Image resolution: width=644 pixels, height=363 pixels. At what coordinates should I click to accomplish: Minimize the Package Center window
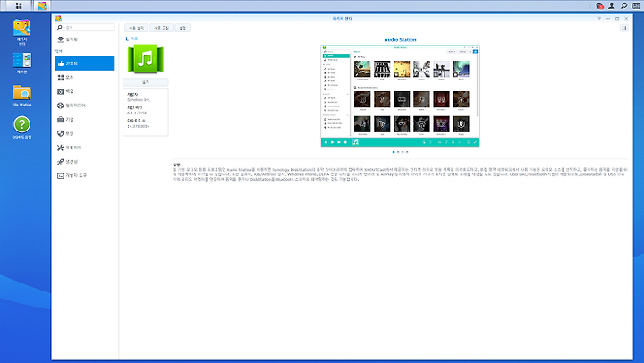(x=608, y=19)
